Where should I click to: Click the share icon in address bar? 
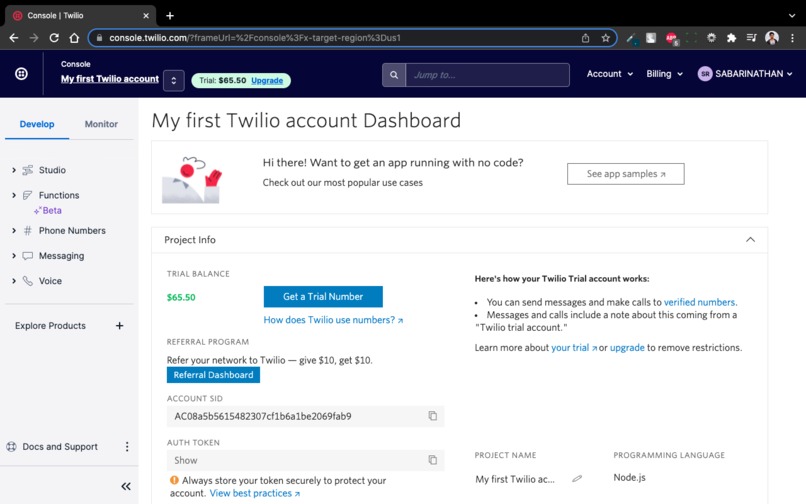click(x=585, y=38)
